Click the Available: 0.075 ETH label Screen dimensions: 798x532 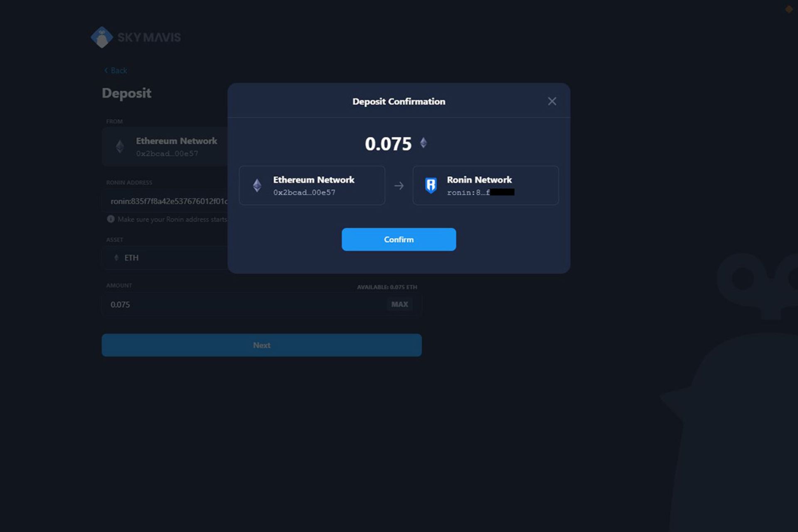(387, 287)
